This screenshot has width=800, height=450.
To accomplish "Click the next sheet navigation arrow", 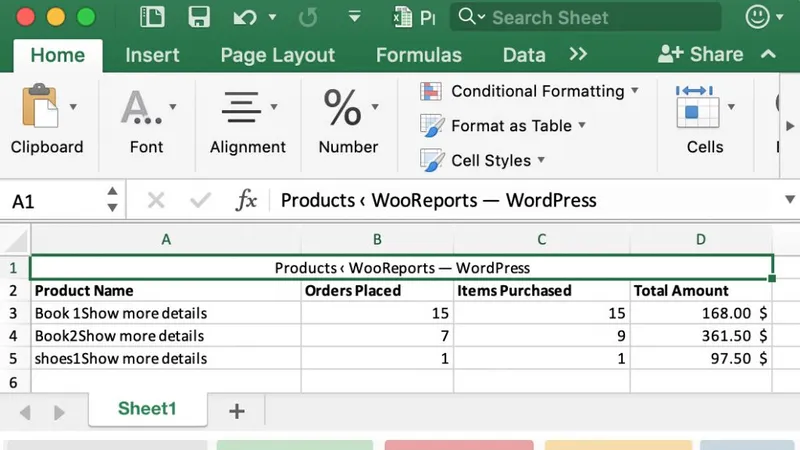I will click(59, 412).
